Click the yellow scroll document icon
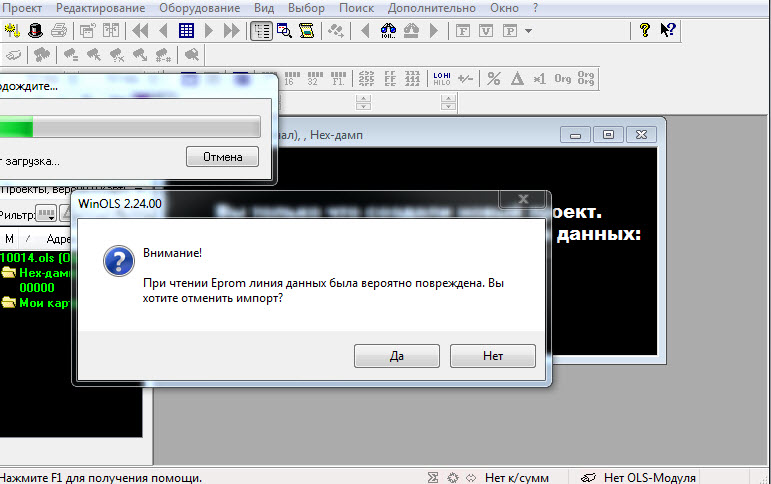Screen dimensions: 771x484 (x=307, y=30)
